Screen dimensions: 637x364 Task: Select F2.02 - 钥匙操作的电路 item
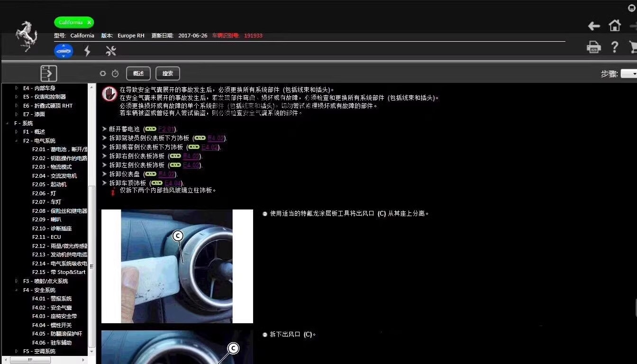(x=60, y=158)
